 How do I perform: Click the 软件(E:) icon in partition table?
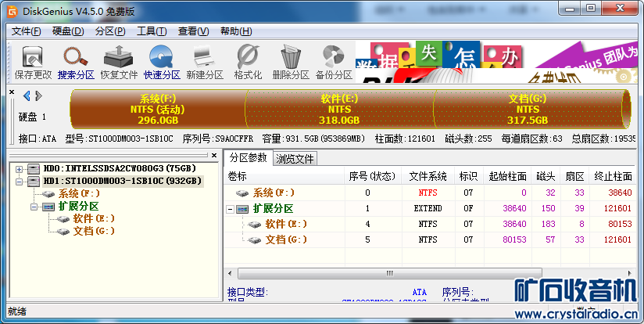[254, 225]
